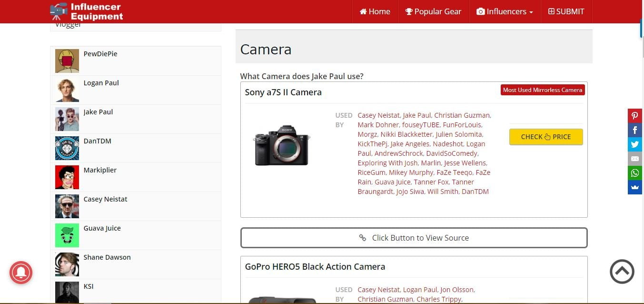Image resolution: width=644 pixels, height=304 pixels.
Task: Click Will Smith in used-by list
Action: pos(444,192)
